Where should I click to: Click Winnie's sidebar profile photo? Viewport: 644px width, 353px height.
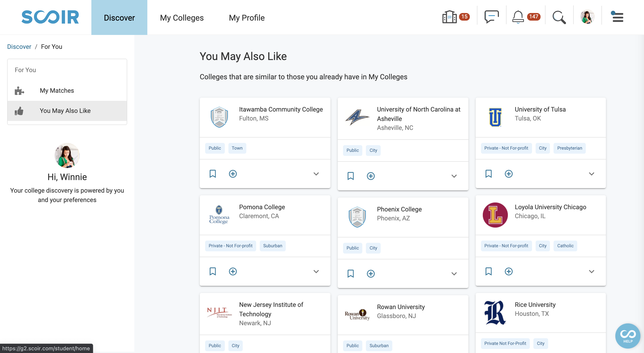pos(67,155)
